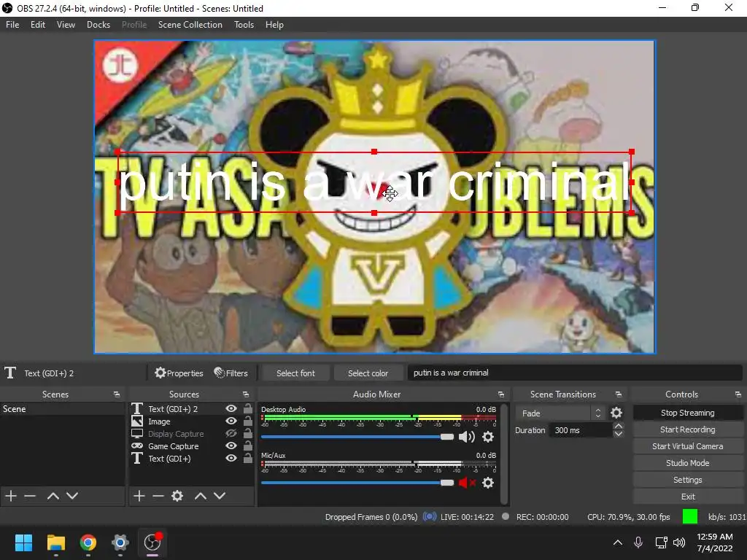Adjust Desktop Audio volume slider
Image resolution: width=747 pixels, height=560 pixels.
(357, 437)
